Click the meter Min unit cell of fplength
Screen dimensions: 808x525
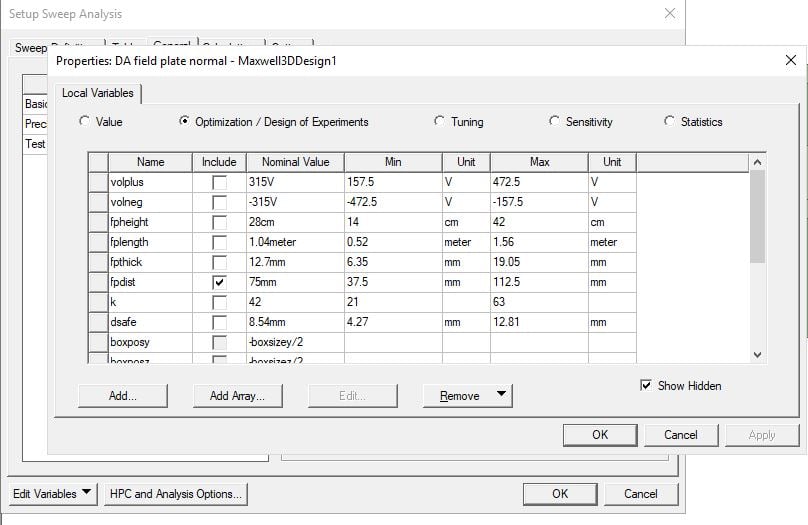tap(466, 243)
